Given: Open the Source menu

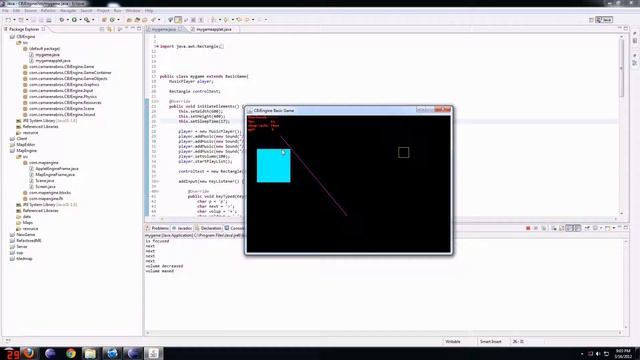Looking at the screenshot, I should click(x=30, y=11).
